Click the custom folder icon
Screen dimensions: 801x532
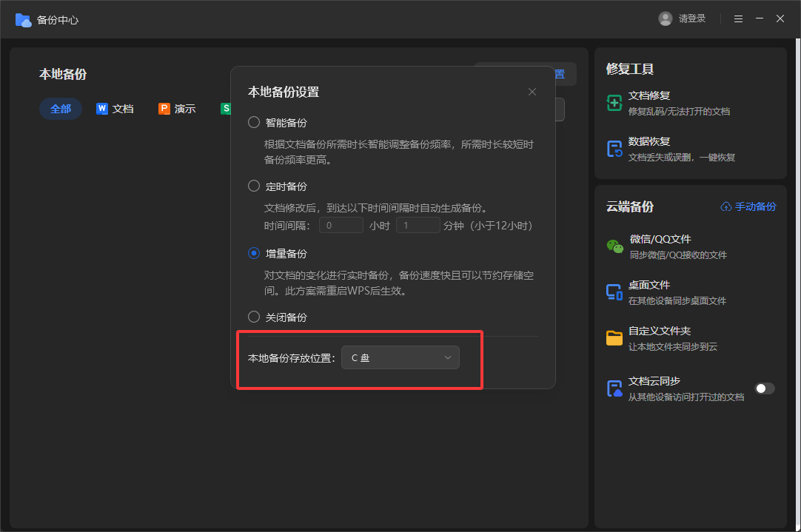click(614, 338)
